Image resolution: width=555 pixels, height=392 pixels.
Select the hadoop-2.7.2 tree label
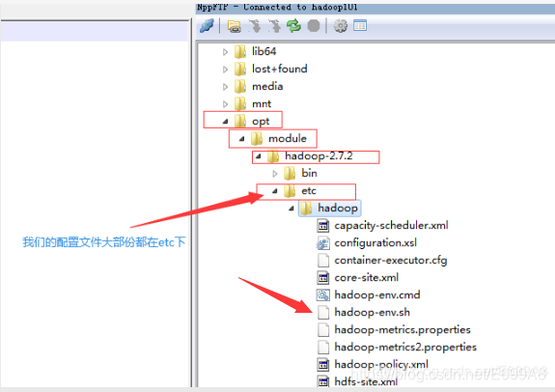pos(319,155)
